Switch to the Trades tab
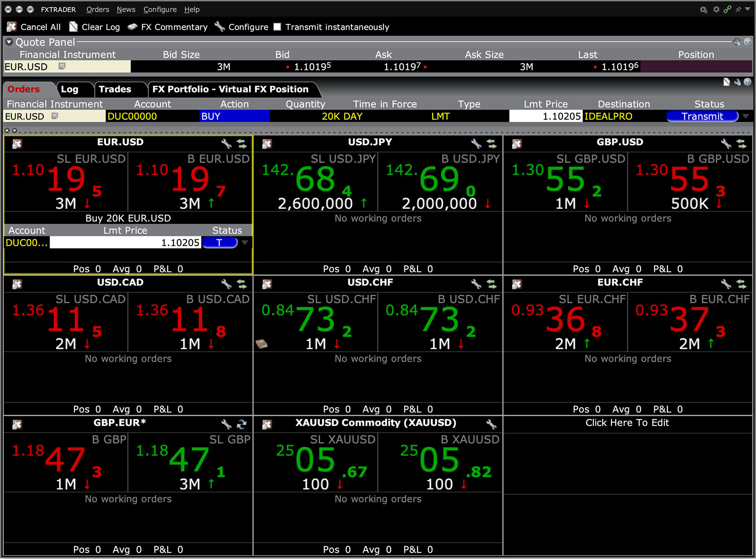756x559 pixels. click(115, 89)
